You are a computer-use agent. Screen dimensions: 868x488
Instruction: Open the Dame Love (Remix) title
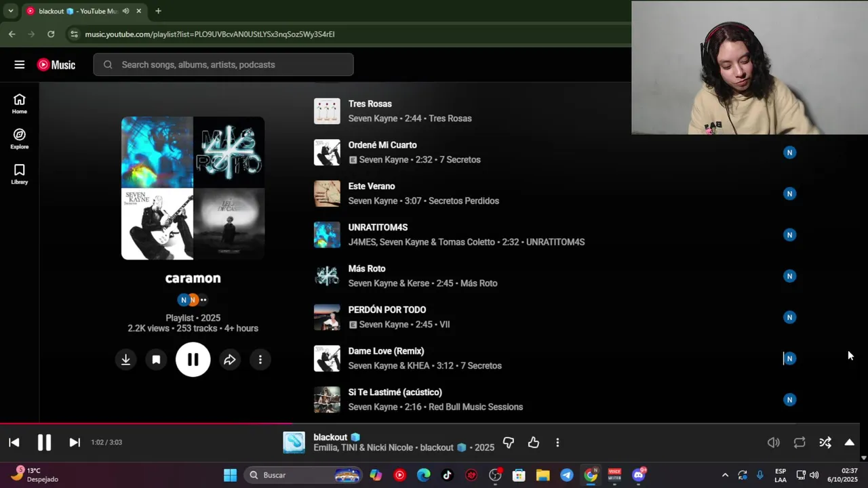tap(386, 351)
